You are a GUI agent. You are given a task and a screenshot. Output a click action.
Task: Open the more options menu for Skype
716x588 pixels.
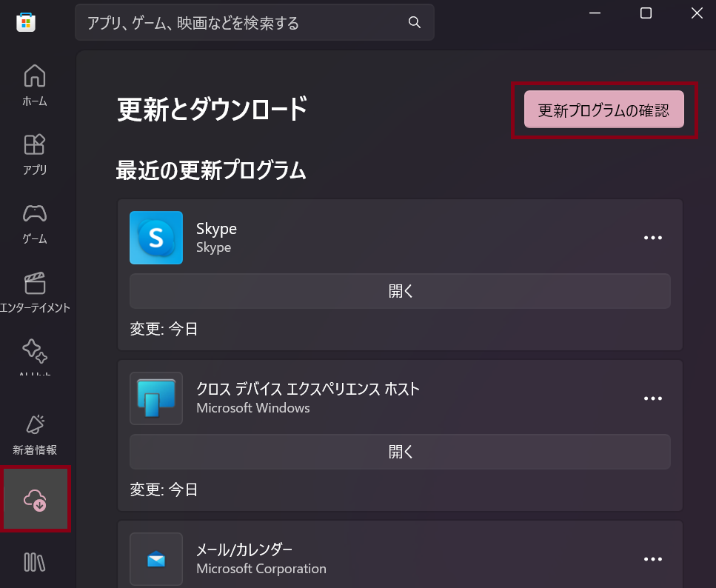click(652, 238)
